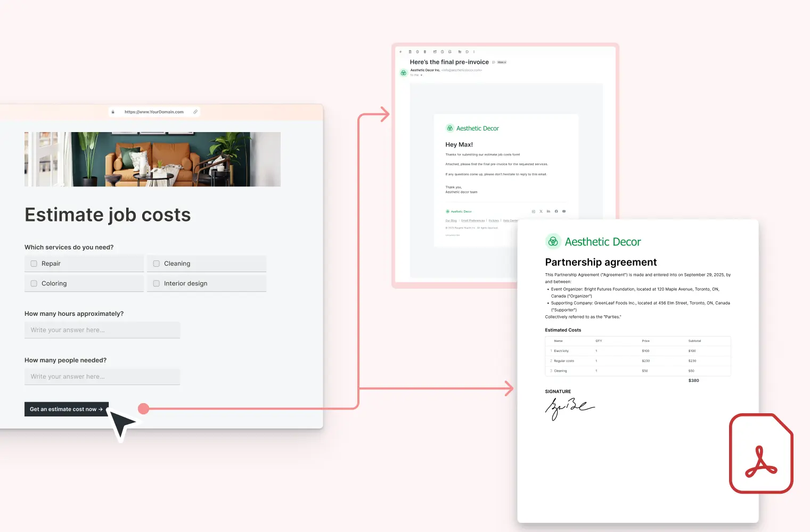This screenshot has height=532, width=810.
Task: Click 'Get an estimate cost now' button
Action: point(67,409)
